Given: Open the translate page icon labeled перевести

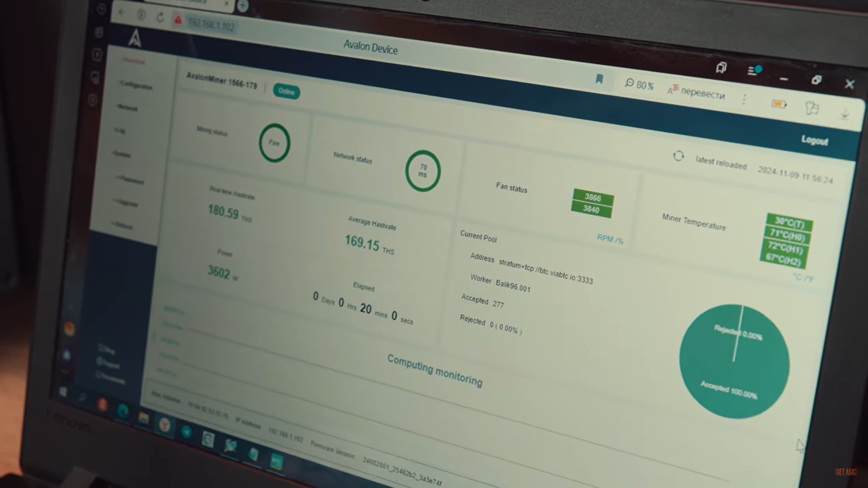Looking at the screenshot, I should pyautogui.click(x=696, y=91).
